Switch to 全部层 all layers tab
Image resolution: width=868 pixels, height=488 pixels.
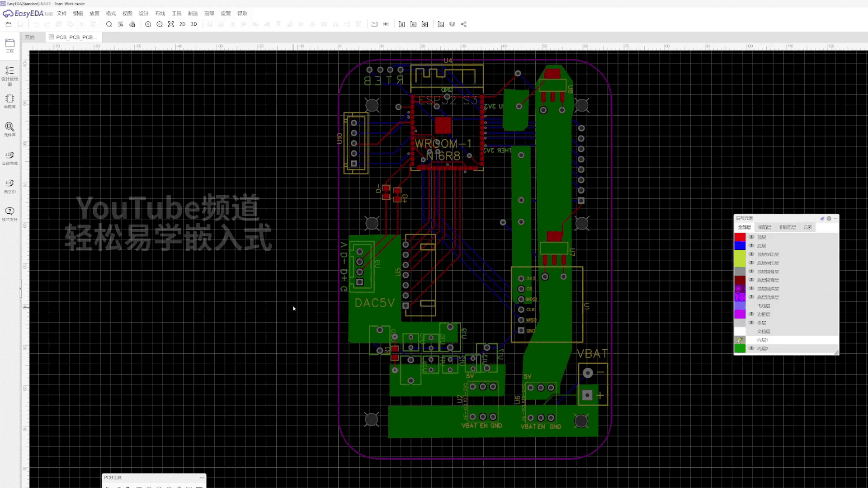tap(745, 227)
